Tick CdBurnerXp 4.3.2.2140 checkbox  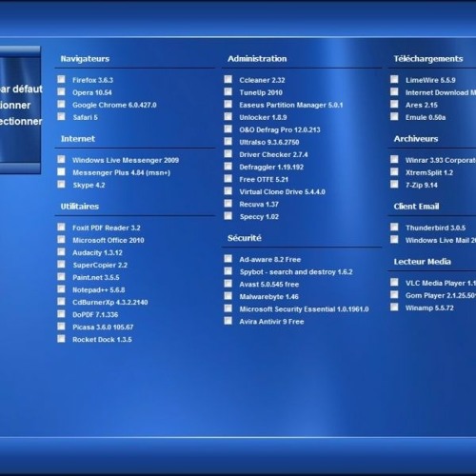61,302
